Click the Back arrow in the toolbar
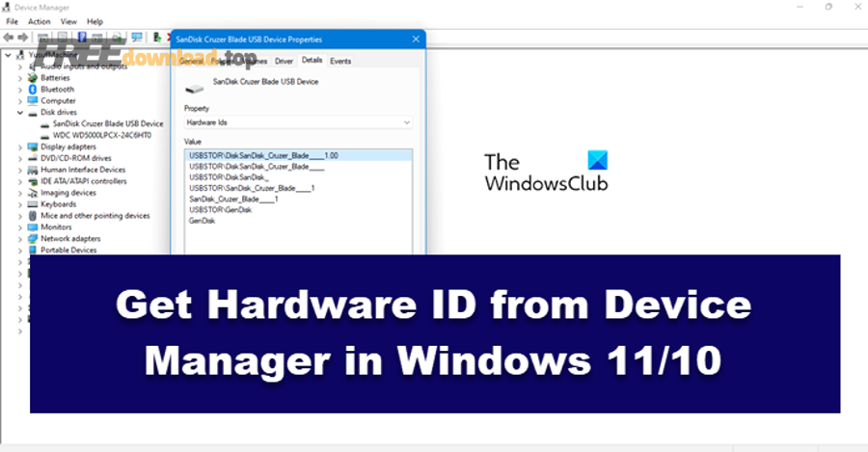This screenshot has width=868, height=452. 9,37
